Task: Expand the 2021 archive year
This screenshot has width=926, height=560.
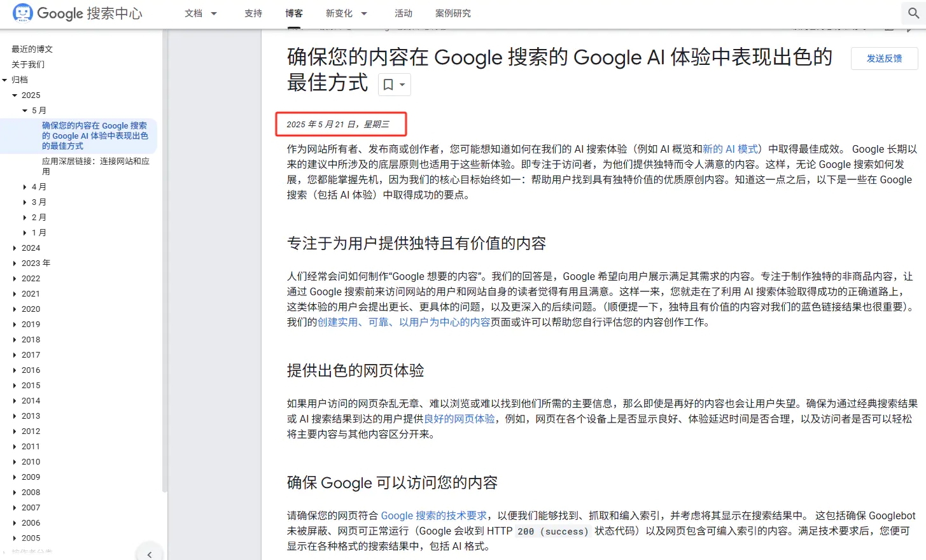Action: (15, 293)
